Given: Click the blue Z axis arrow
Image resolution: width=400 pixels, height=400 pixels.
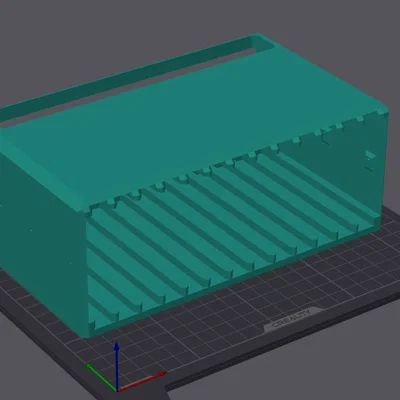Looking at the screenshot, I should (116, 366).
